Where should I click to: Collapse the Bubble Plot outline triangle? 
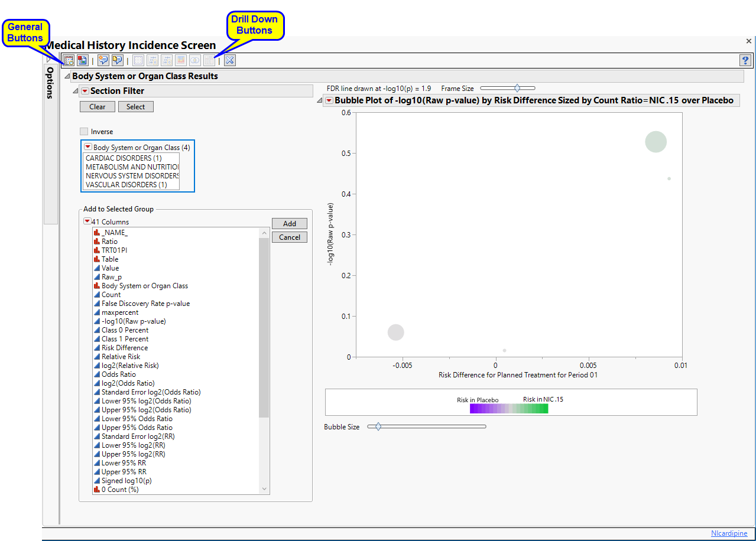[x=320, y=100]
